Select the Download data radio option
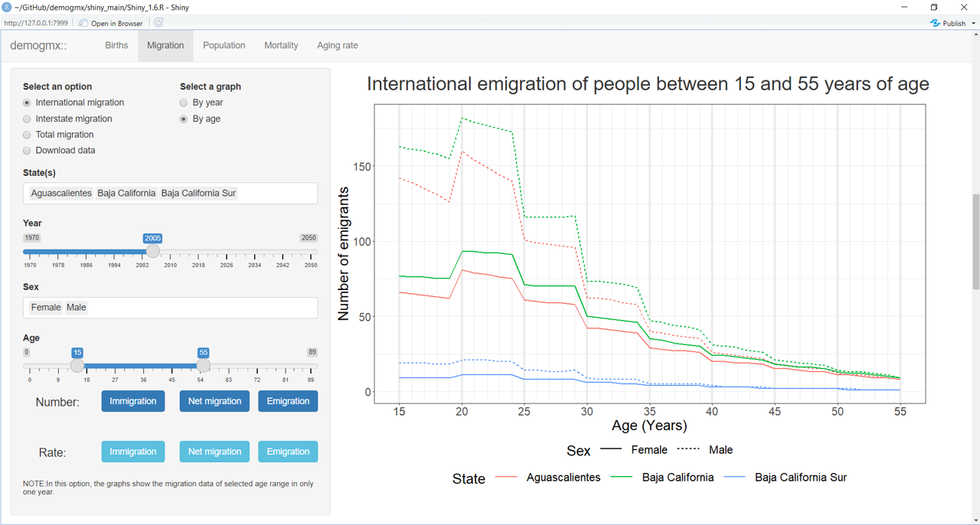The width and height of the screenshot is (980, 525). pyautogui.click(x=28, y=151)
